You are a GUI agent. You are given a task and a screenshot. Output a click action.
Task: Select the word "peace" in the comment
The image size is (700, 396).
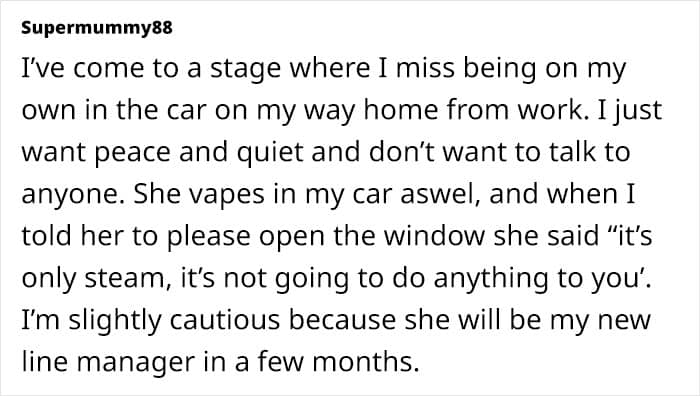pos(133,154)
